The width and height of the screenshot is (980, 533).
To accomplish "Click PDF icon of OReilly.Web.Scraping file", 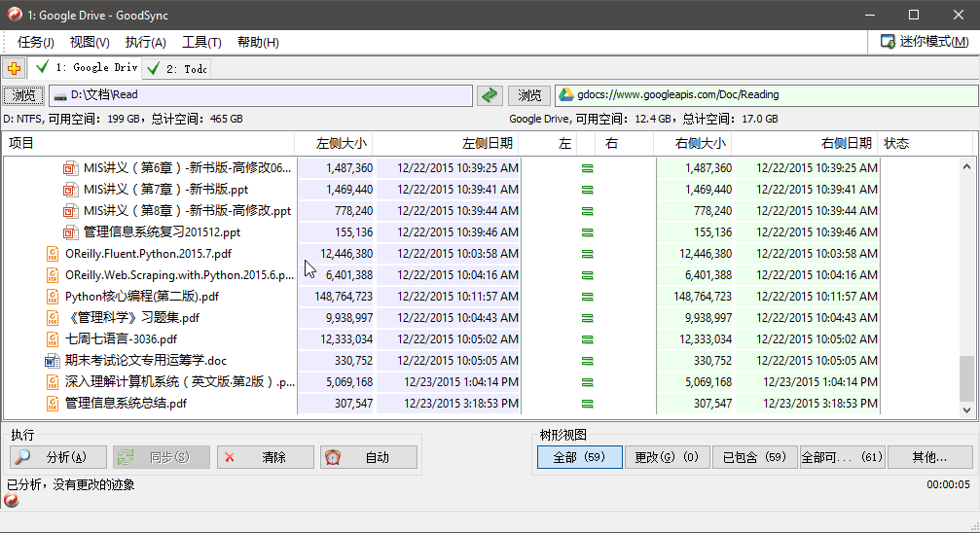I will tap(53, 275).
